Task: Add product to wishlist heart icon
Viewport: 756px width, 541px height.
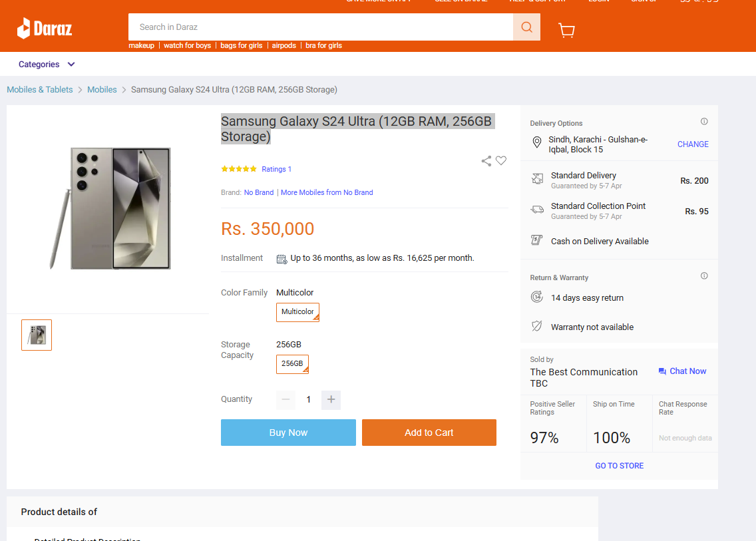Action: click(x=501, y=160)
